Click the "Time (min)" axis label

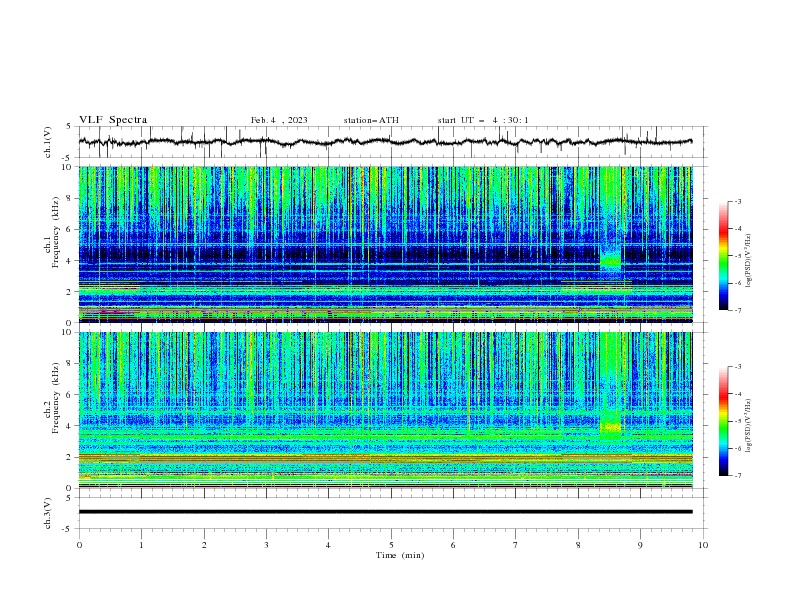coord(400,555)
